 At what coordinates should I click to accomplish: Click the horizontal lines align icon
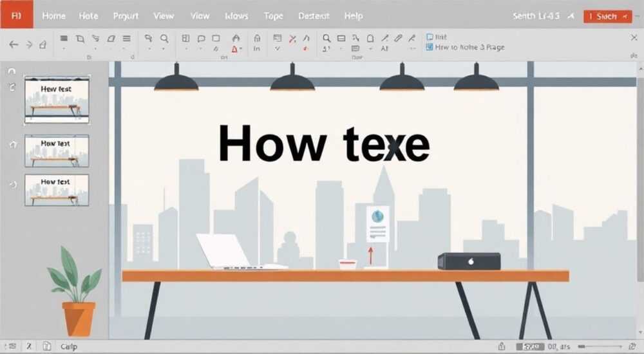pos(126,39)
